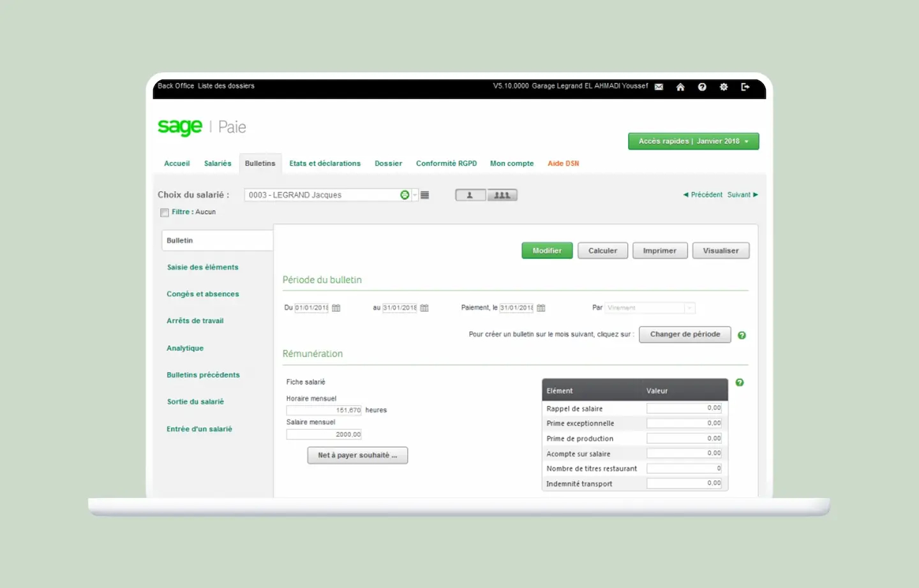Screen dimensions: 919x588
Task: Click Indemnité transport value field
Action: point(684,483)
